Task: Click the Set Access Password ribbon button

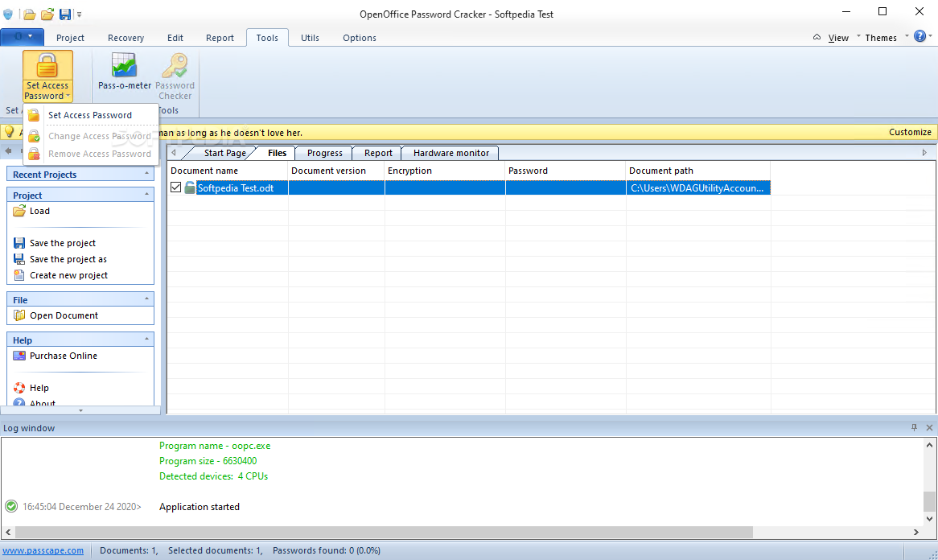Action: point(47,76)
